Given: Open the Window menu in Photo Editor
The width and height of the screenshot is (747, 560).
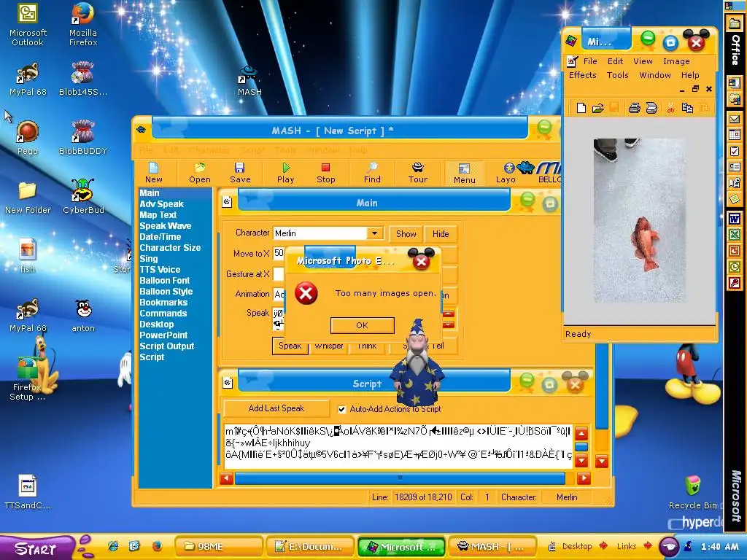Looking at the screenshot, I should [655, 75].
